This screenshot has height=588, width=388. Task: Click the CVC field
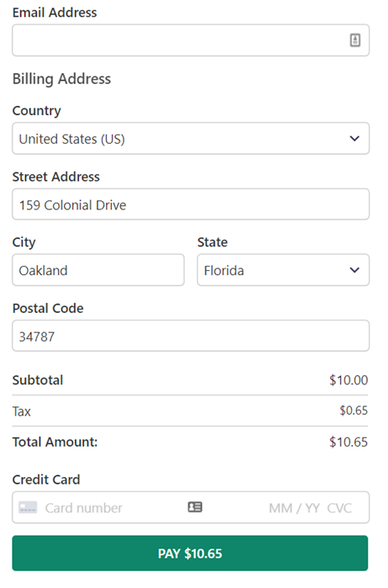coord(339,508)
